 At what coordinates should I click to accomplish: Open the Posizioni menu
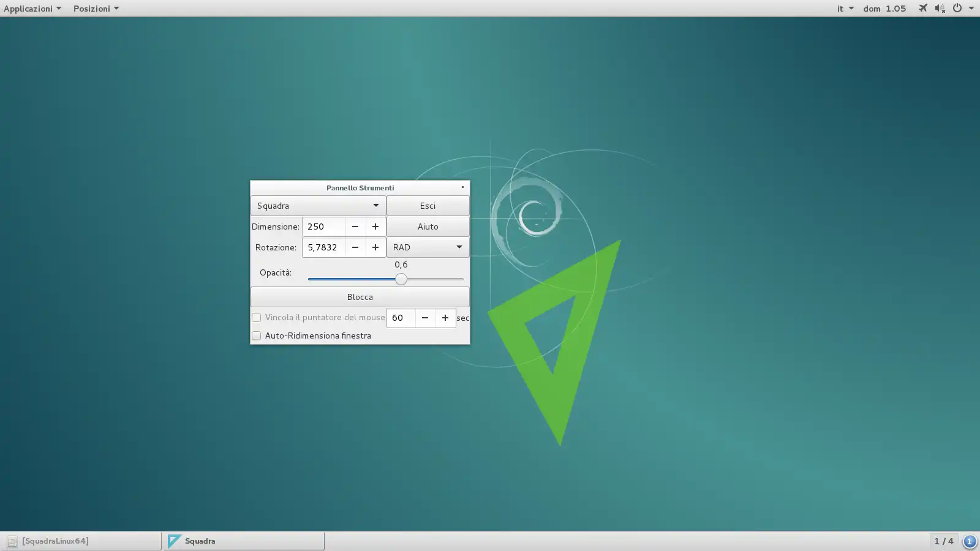click(x=96, y=9)
